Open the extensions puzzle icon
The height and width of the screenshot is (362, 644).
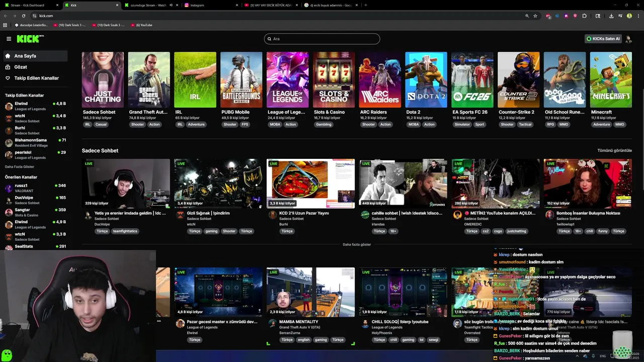point(585,16)
